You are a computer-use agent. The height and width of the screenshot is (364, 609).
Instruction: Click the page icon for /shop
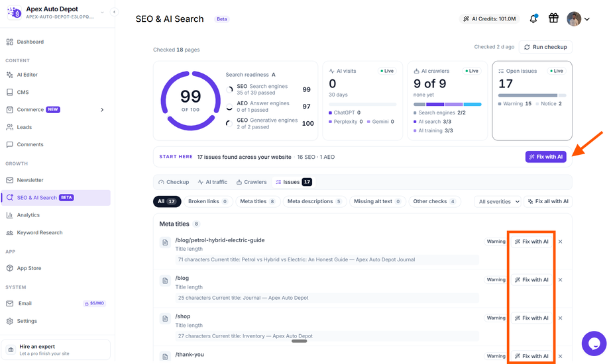(x=165, y=318)
